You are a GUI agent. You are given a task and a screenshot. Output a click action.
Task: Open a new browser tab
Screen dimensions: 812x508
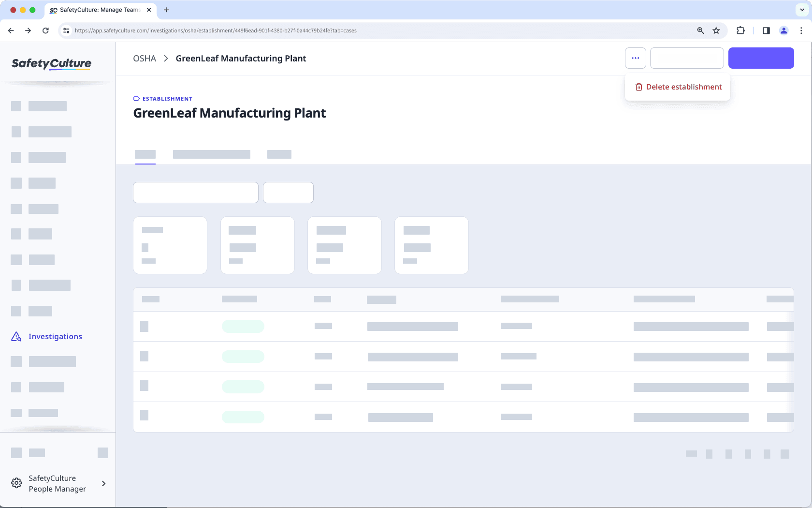pos(166,10)
